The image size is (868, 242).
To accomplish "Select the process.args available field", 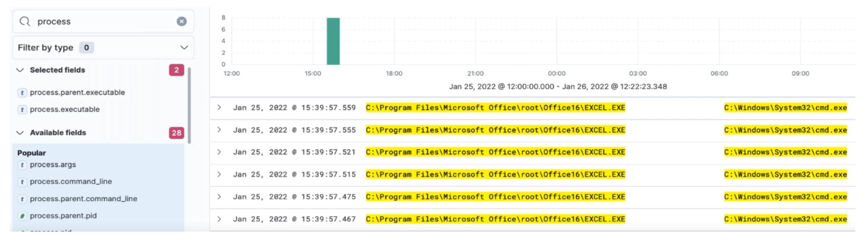I will pyautogui.click(x=53, y=165).
